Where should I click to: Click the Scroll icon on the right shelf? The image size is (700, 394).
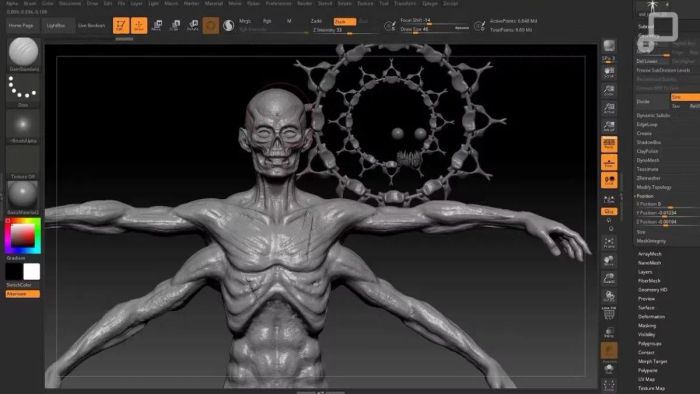click(609, 73)
